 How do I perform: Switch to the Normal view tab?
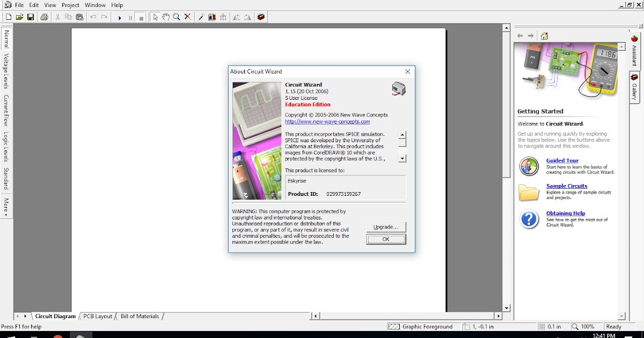click(6, 39)
